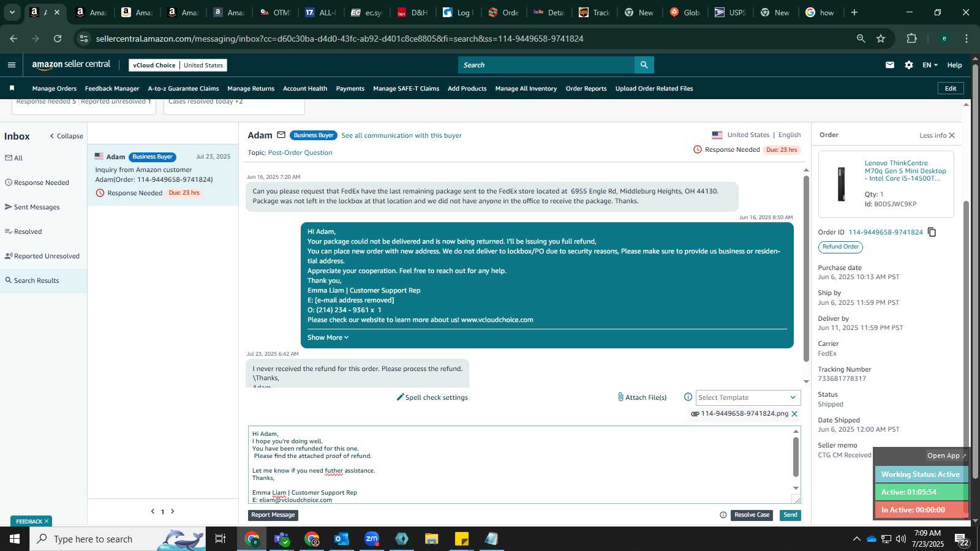
Task: Click the Resolve Case button
Action: (x=752, y=515)
